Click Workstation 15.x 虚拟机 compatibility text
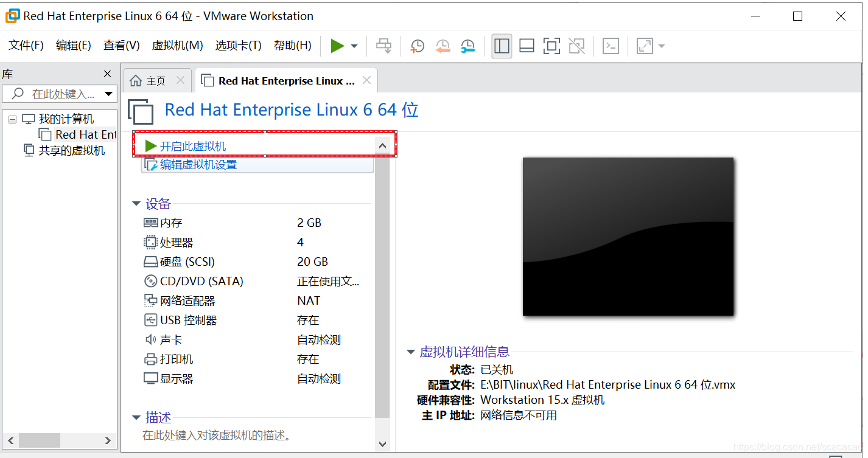The image size is (868, 458). (542, 400)
